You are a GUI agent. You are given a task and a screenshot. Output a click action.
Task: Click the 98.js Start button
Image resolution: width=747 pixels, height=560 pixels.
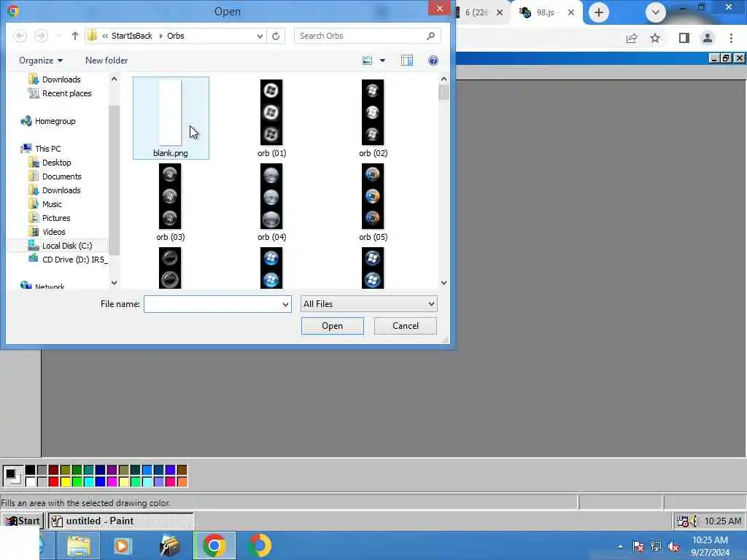pyautogui.click(x=23, y=521)
